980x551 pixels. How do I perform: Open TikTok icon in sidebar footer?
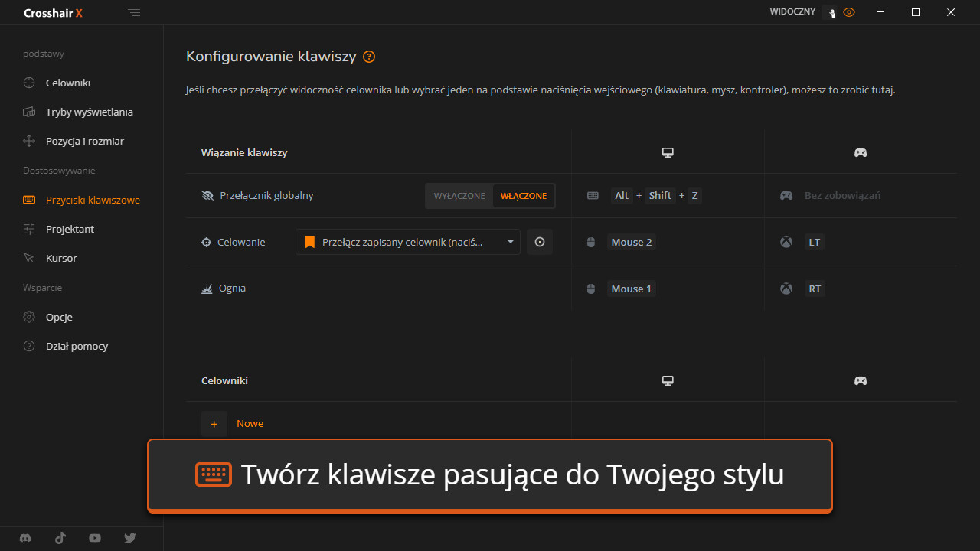point(60,538)
